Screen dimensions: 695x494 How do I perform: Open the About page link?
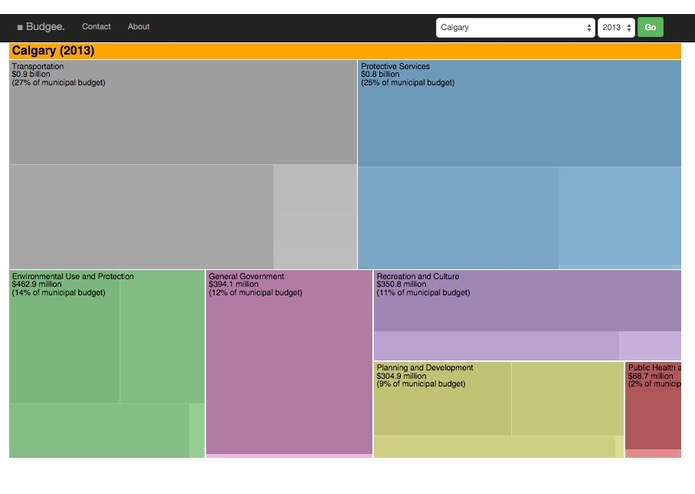(138, 27)
